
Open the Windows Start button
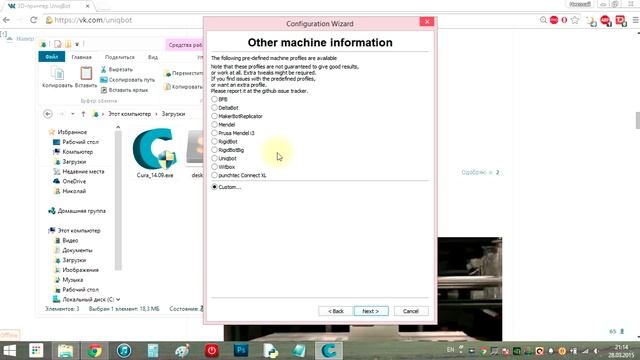click(10, 350)
